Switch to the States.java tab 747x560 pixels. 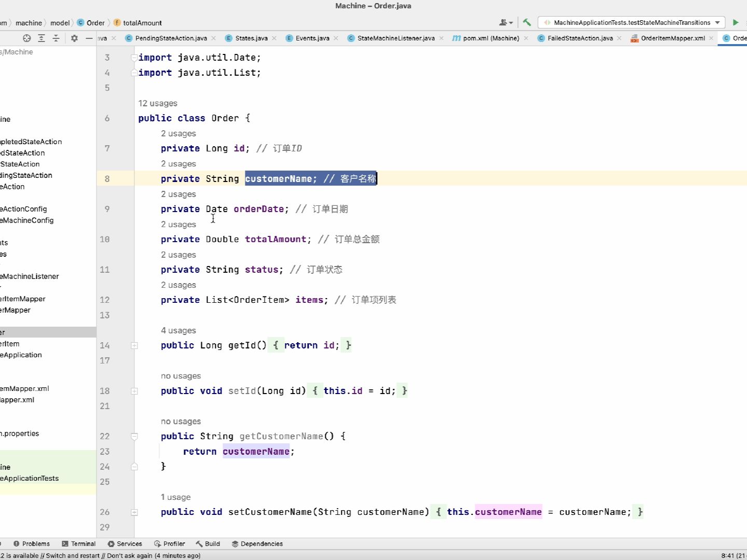[x=251, y=38]
